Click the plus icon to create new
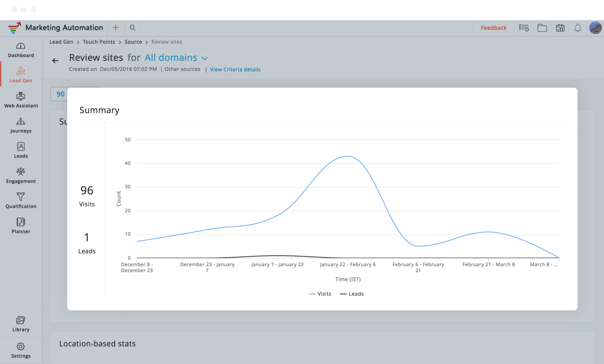604x364 pixels. 116,28
